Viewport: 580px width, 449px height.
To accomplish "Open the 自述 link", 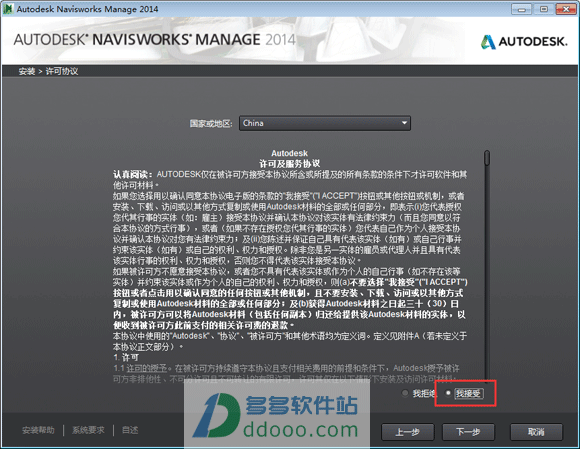I will pos(130,430).
